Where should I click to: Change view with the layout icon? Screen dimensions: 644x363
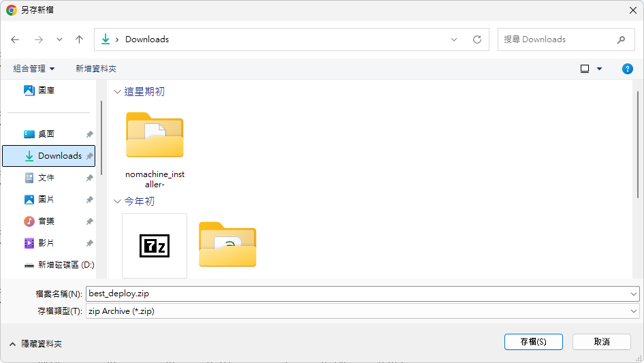coord(585,69)
